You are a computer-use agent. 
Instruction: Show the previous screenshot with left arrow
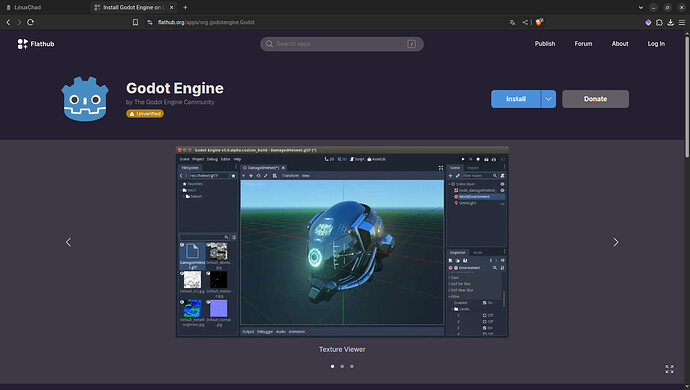[69, 242]
